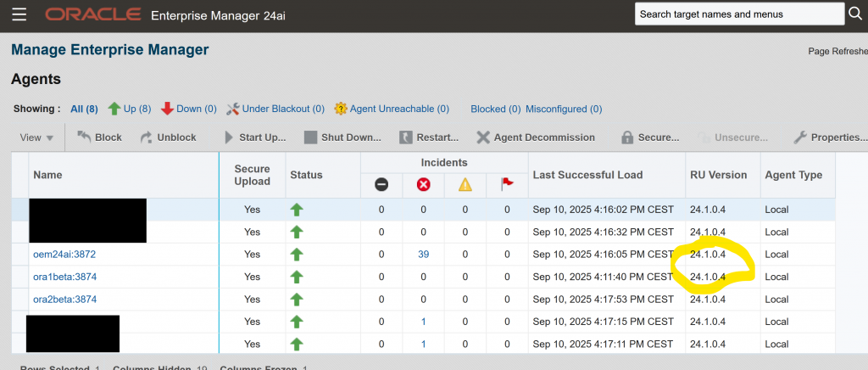Image resolution: width=868 pixels, height=370 pixels.
Task: Click the Secure toolbar button
Action: [649, 137]
